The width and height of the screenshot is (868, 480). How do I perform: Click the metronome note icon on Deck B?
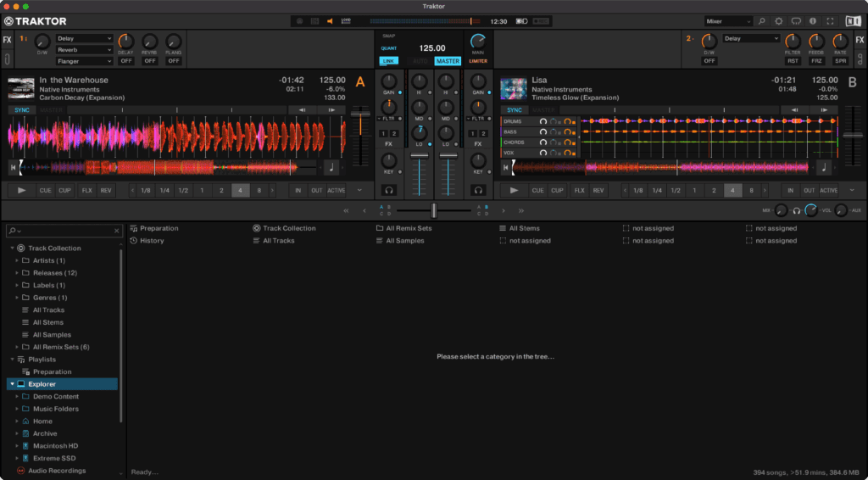point(823,167)
